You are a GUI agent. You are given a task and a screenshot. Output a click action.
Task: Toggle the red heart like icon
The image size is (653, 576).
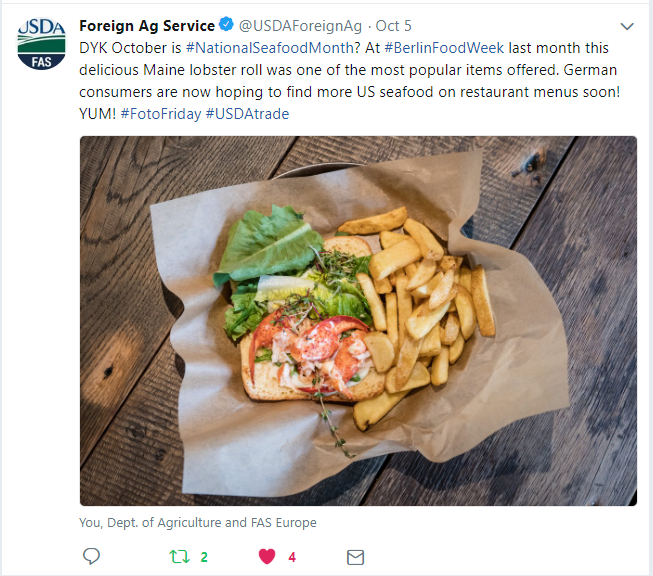[267, 556]
